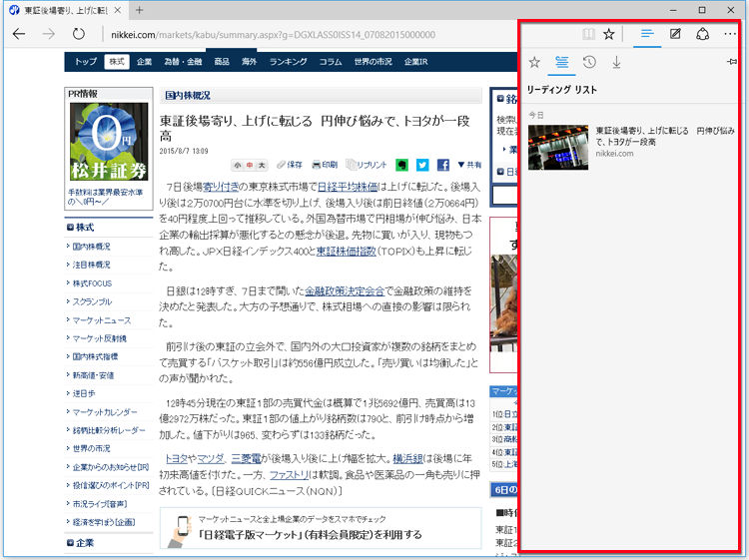Open the reading list article thumbnail
Screen dimensions: 749x560
point(557,147)
